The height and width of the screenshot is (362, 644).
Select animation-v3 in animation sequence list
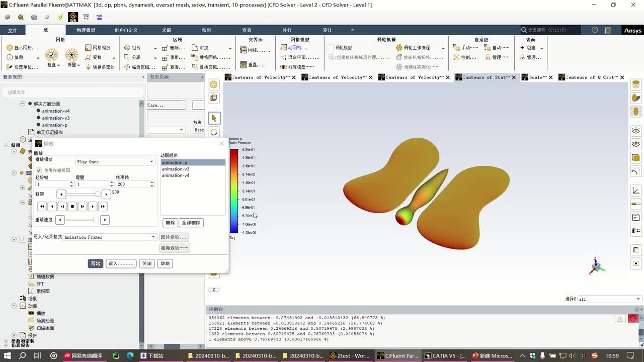pyautogui.click(x=176, y=169)
